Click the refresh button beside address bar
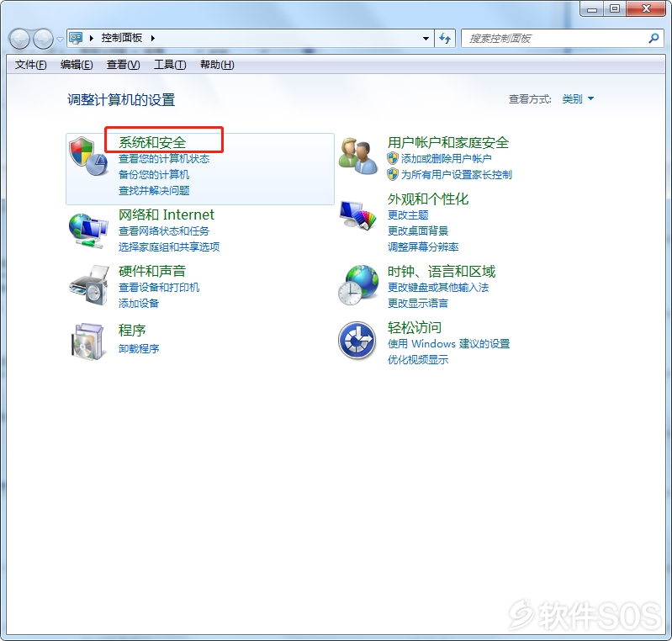The width and height of the screenshot is (672, 641). point(445,39)
